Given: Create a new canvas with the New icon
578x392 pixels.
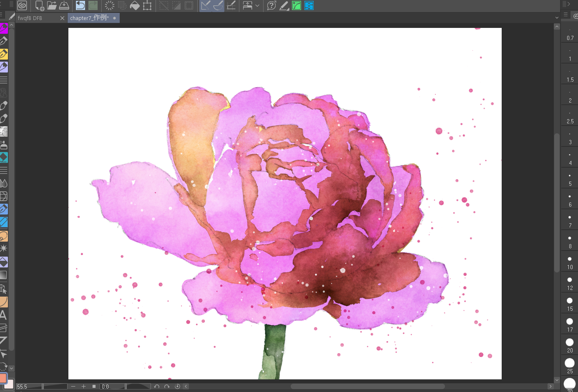Looking at the screenshot, I should point(40,5).
